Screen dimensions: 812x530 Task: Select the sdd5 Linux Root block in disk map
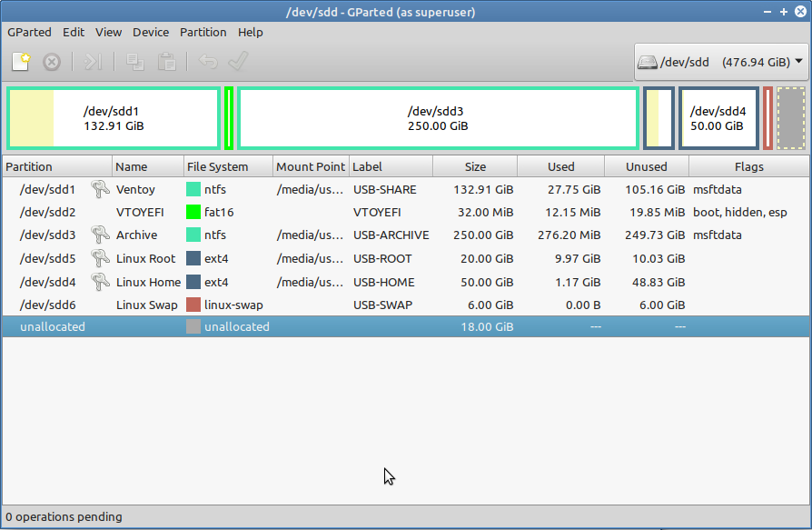click(659, 118)
